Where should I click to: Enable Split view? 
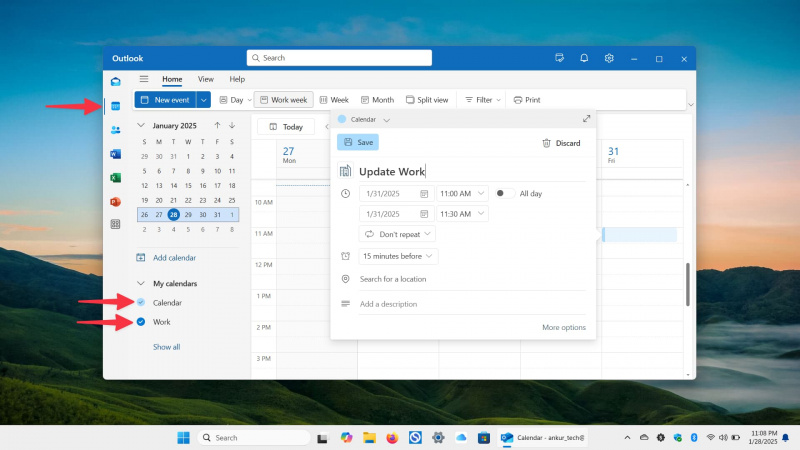(427, 100)
